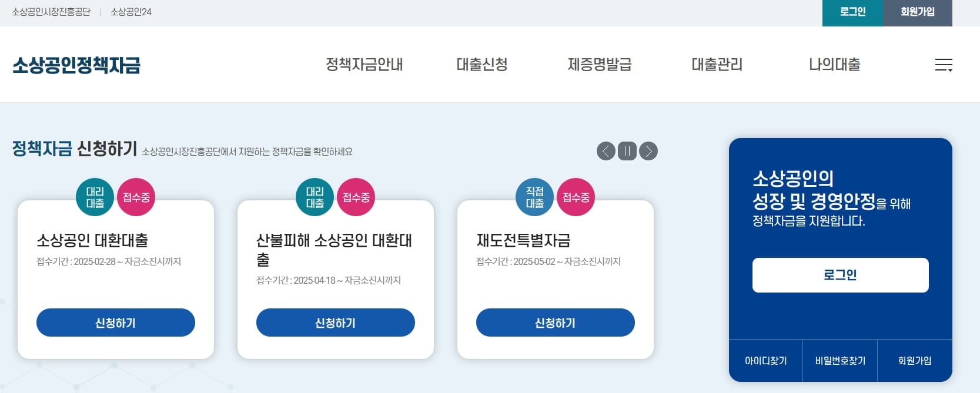Click the 접수중 badge on 산불피해 card

[x=356, y=197]
